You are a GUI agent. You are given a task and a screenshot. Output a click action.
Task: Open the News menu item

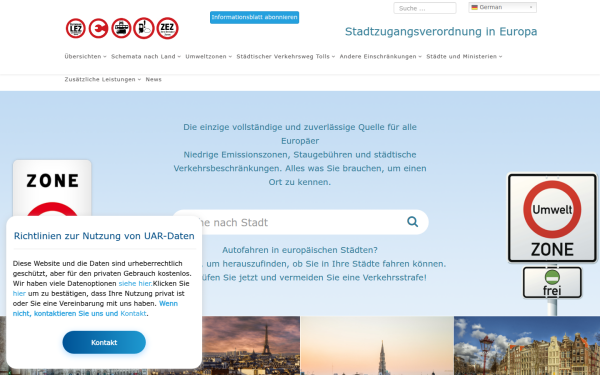click(153, 79)
